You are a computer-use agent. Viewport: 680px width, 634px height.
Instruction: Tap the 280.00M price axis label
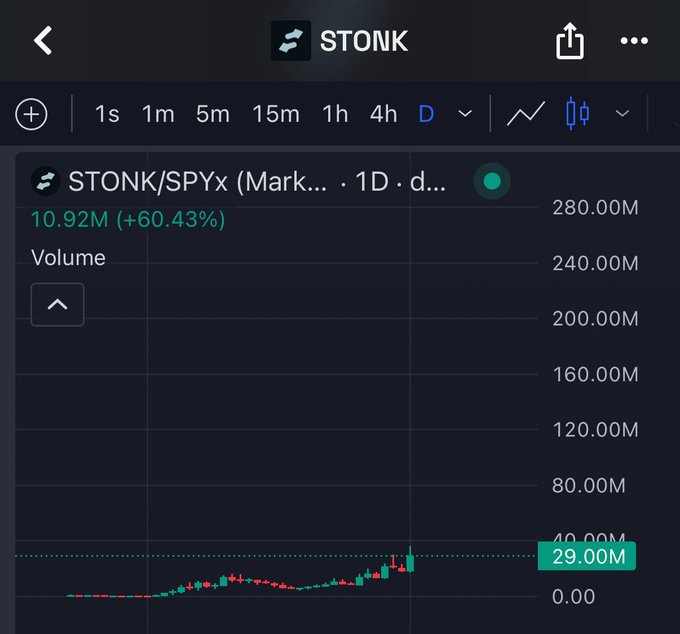coord(595,207)
